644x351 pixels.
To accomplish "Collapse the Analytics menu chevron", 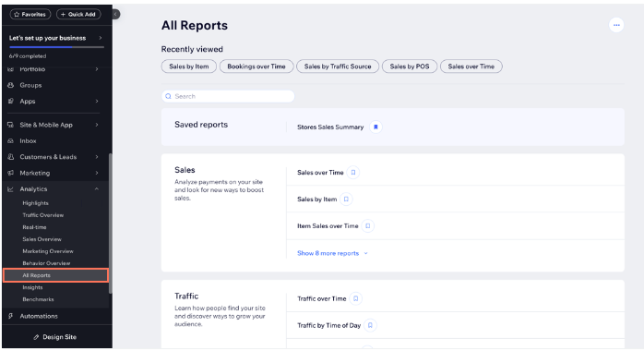I will (x=97, y=189).
